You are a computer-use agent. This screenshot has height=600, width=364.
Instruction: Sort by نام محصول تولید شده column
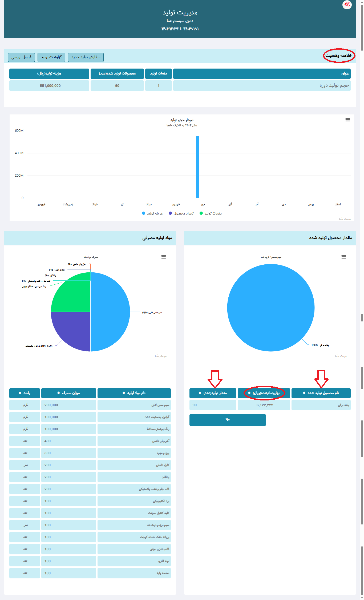pyautogui.click(x=321, y=393)
